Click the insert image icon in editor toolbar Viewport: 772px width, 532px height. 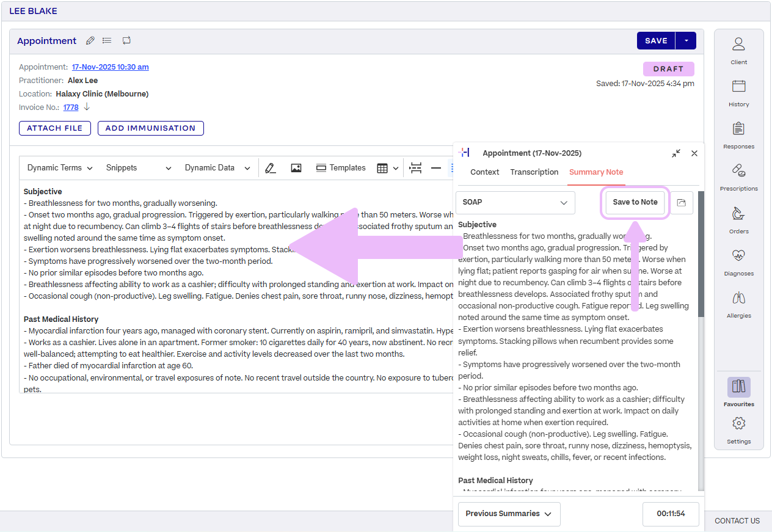point(296,168)
